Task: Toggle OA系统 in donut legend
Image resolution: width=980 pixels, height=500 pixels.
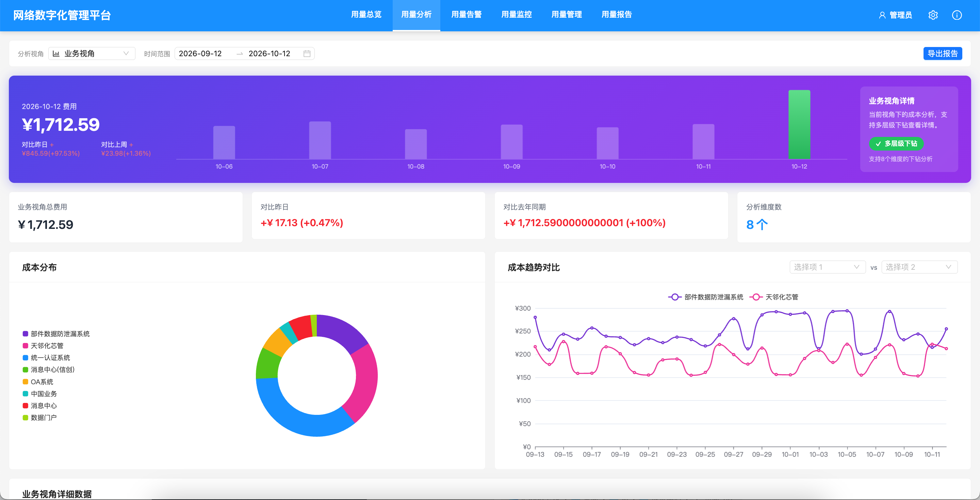Action: coord(38,381)
